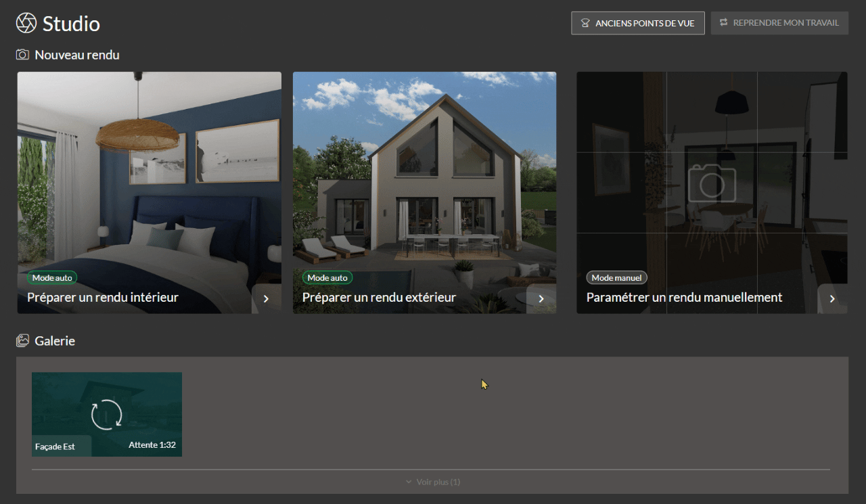The height and width of the screenshot is (504, 866).
Task: Click the large camera icon on manual render card
Action: 712,183
